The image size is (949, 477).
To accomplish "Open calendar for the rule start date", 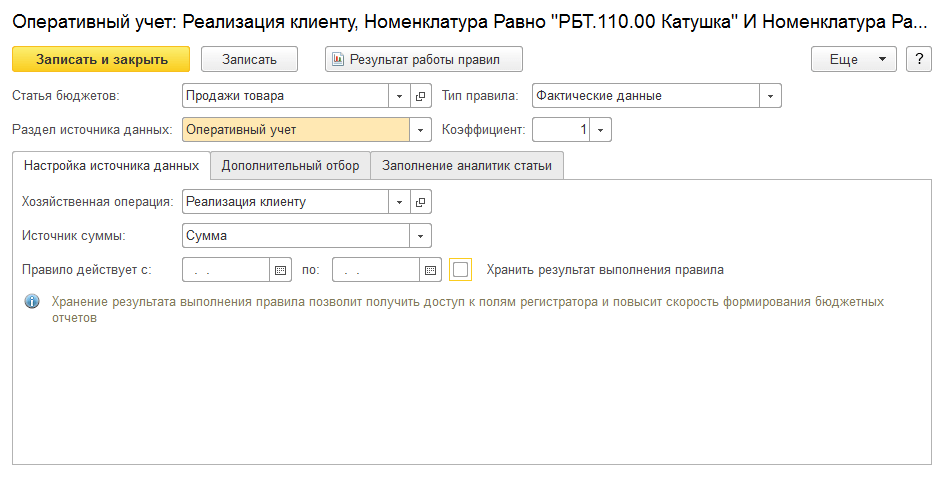I will pyautogui.click(x=280, y=270).
